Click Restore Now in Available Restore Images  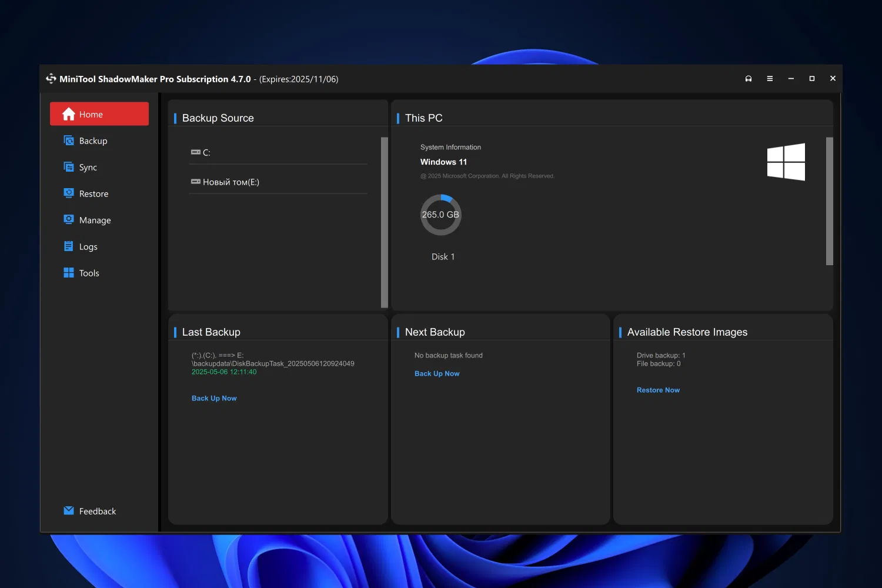click(x=658, y=390)
